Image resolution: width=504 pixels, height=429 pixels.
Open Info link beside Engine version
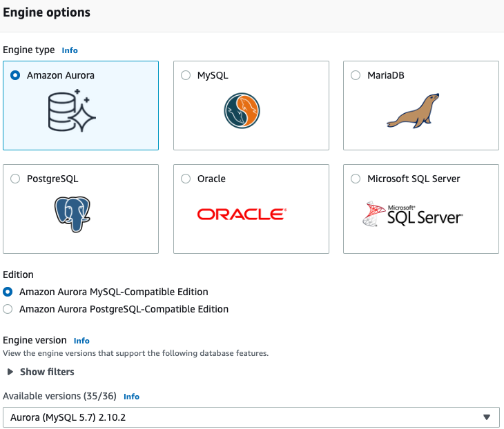(81, 341)
